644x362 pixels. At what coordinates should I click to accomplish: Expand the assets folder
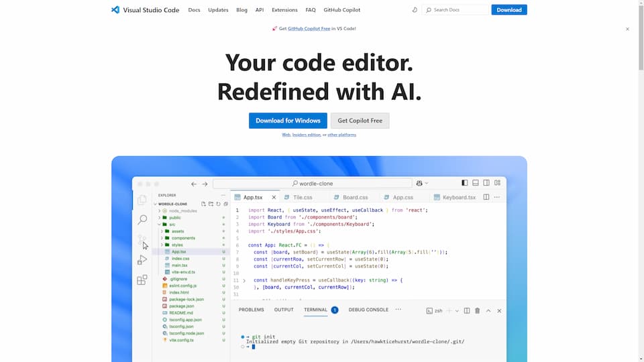[x=162, y=231]
